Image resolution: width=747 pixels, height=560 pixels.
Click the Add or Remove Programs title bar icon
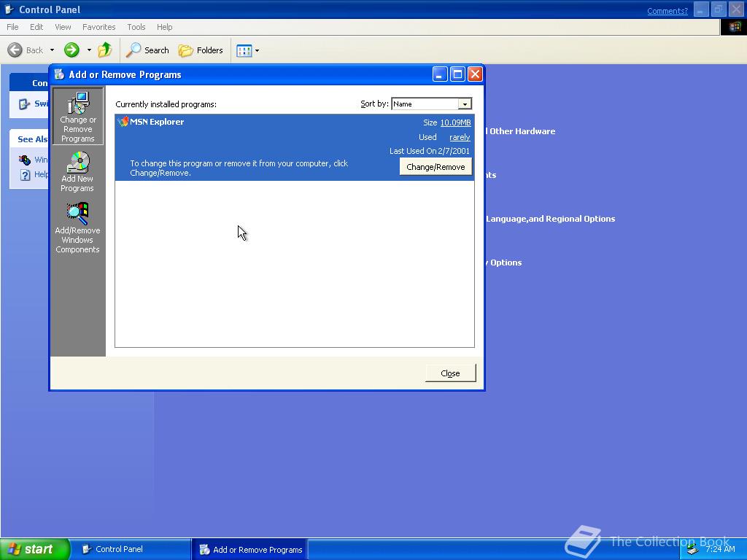click(60, 74)
